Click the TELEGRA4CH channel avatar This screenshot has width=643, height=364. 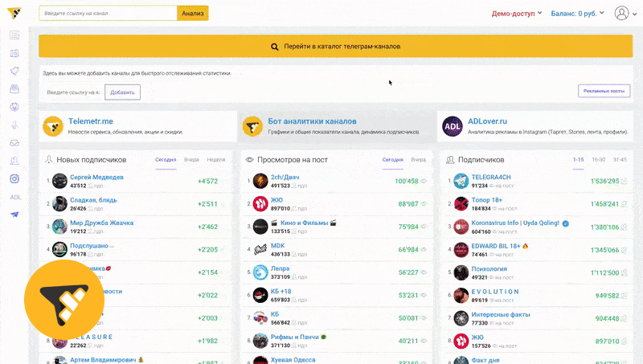(x=461, y=181)
